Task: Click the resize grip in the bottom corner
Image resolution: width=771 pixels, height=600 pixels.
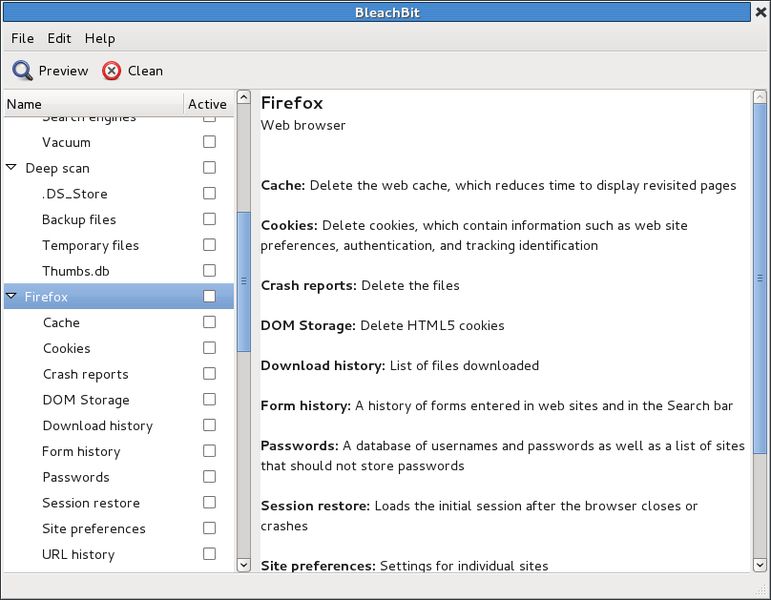Action: (760, 589)
